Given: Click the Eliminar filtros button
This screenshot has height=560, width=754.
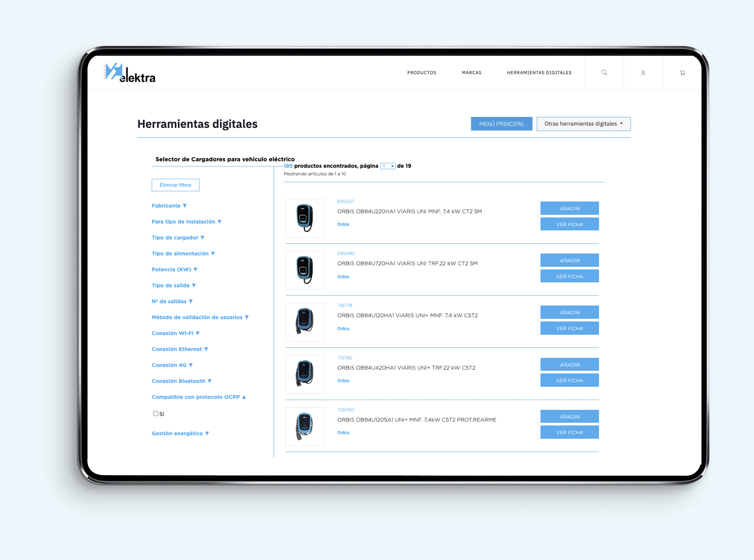Looking at the screenshot, I should pos(175,185).
